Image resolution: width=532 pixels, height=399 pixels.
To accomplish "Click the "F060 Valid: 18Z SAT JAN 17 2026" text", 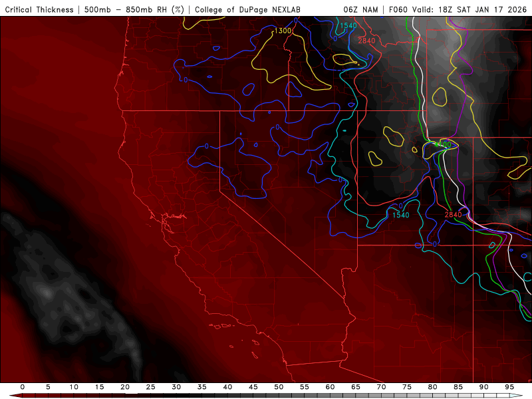I will pyautogui.click(x=458, y=9).
